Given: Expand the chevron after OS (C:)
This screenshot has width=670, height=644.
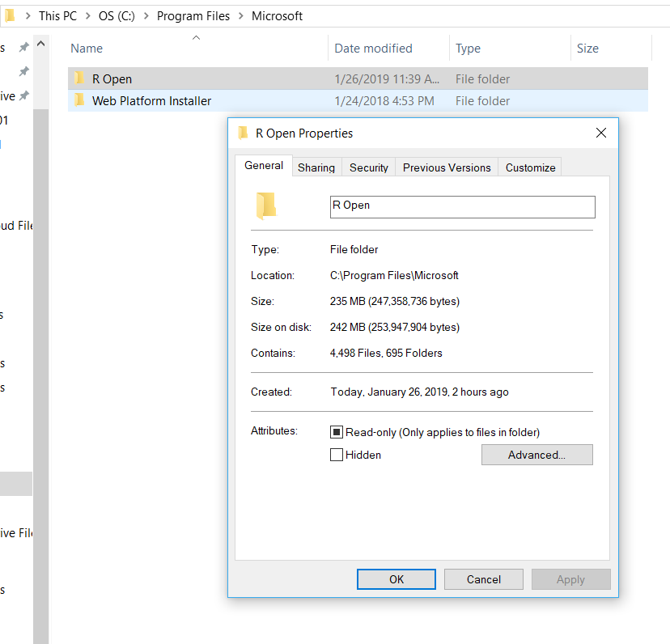Looking at the screenshot, I should point(146,16).
